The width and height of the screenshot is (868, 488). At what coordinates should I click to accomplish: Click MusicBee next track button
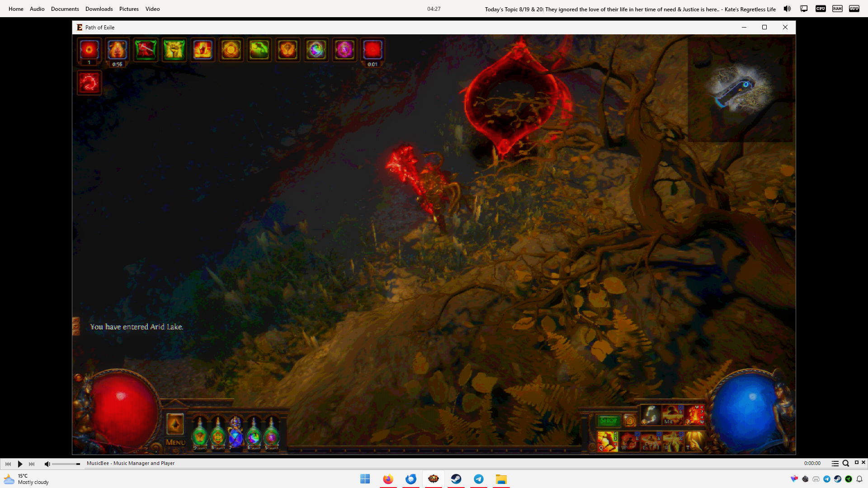(32, 464)
